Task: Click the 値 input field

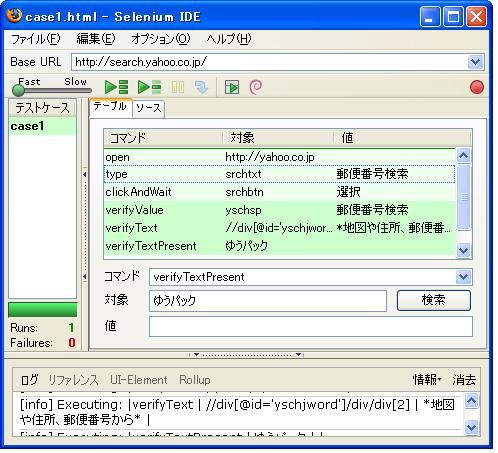Action: [311, 326]
